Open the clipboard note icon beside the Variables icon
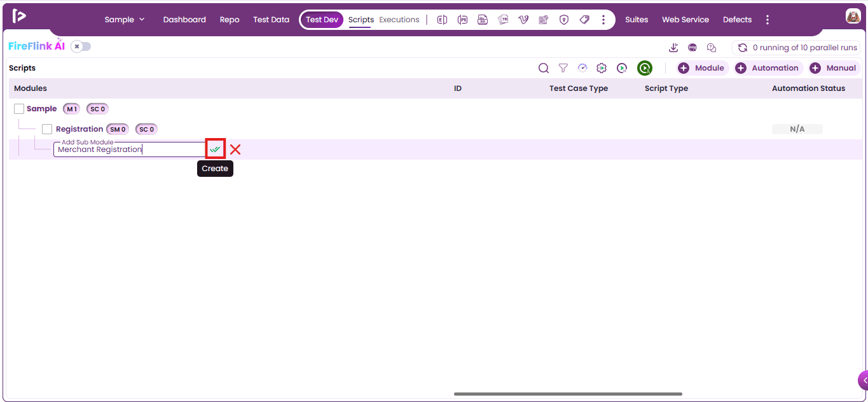 [x=544, y=20]
